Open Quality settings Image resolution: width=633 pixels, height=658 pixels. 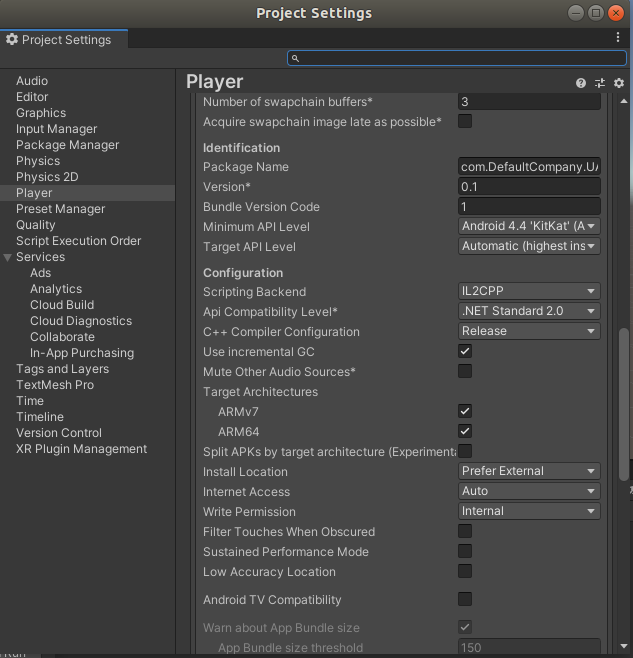(x=36, y=225)
